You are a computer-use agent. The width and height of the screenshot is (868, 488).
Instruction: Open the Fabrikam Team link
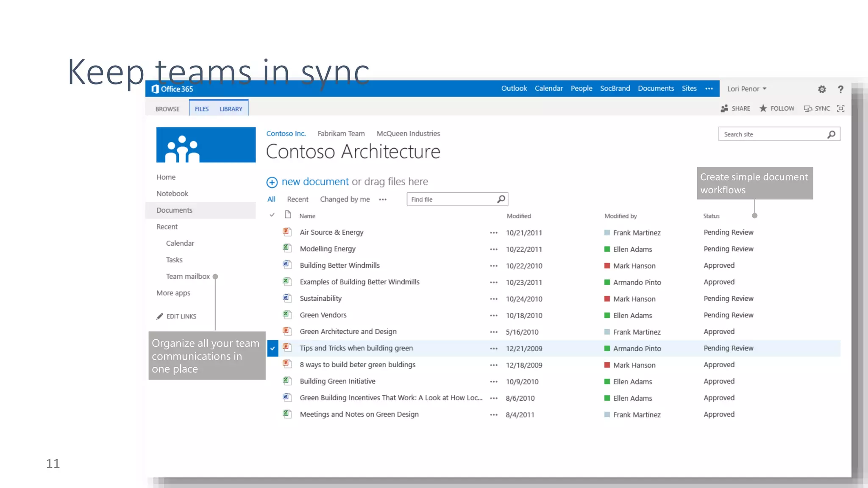tap(341, 133)
